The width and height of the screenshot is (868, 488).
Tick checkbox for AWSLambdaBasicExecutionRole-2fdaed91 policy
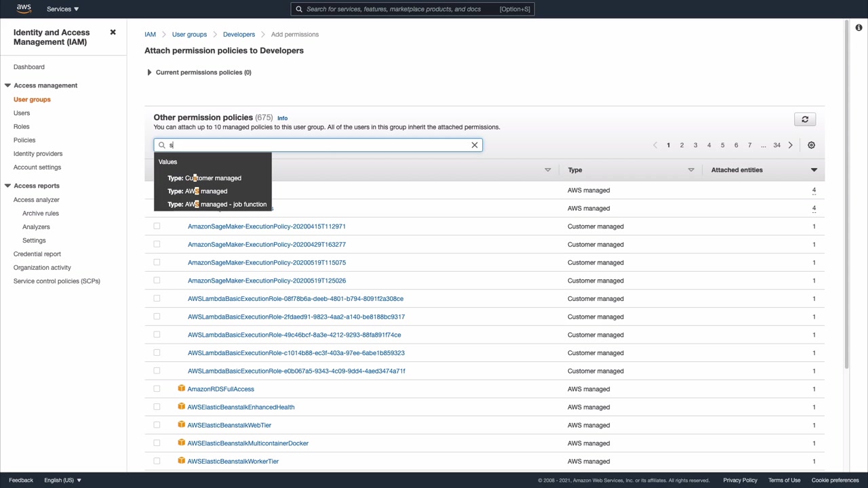[x=157, y=317]
